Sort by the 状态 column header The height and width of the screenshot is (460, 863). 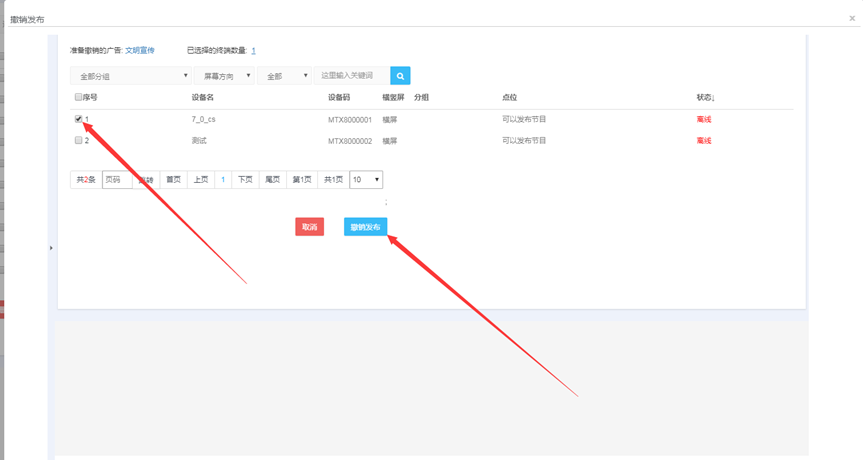point(706,98)
